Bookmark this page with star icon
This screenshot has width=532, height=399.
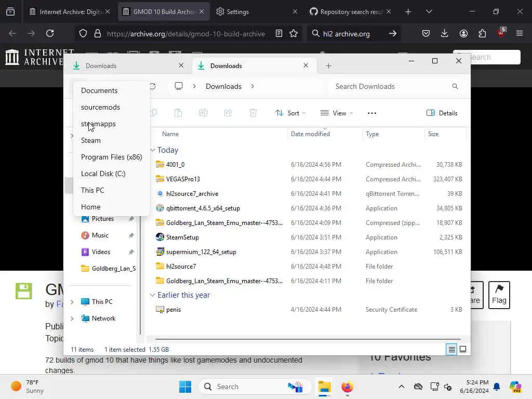[294, 33]
